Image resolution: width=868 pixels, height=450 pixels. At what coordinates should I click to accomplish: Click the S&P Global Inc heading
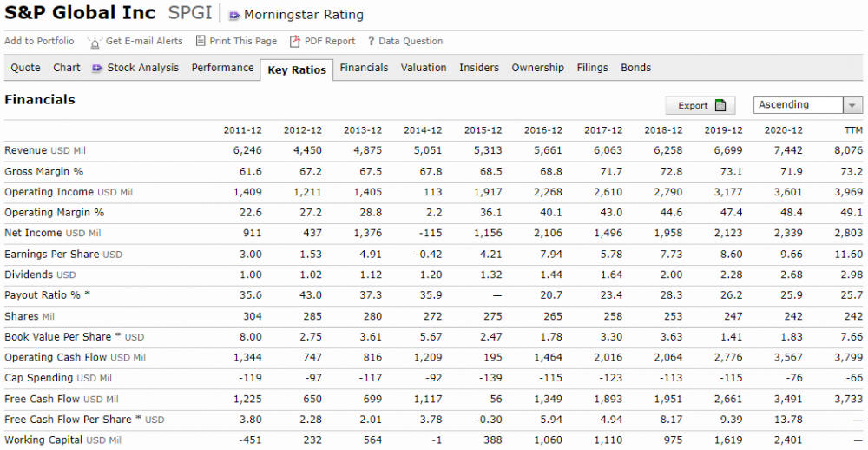click(80, 13)
